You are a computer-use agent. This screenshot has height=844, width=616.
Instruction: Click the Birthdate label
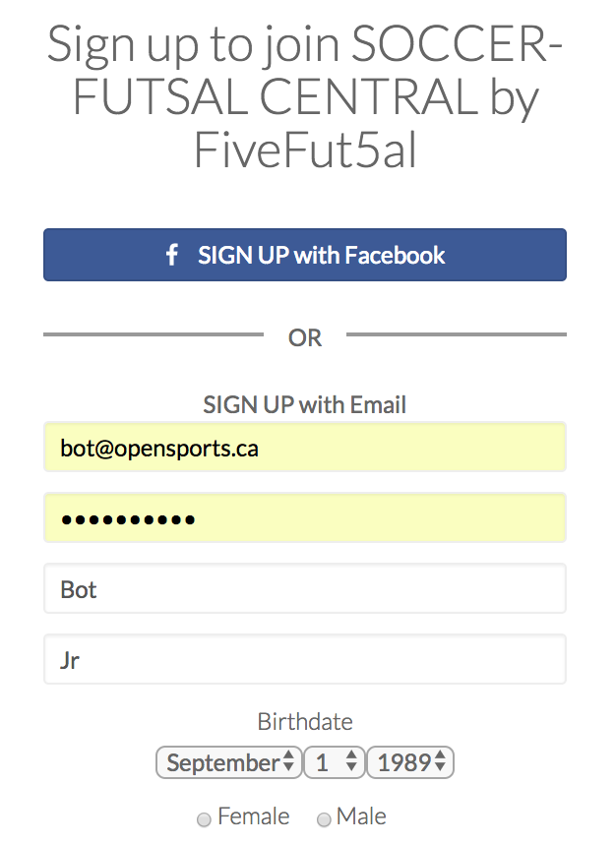305,722
